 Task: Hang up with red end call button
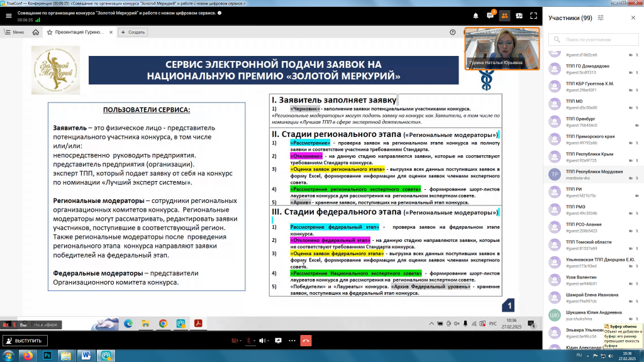click(306, 340)
